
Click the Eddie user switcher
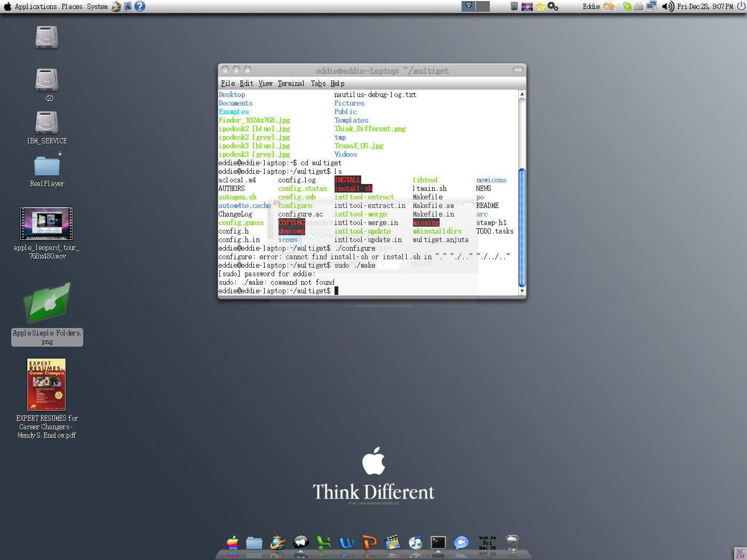pos(591,6)
